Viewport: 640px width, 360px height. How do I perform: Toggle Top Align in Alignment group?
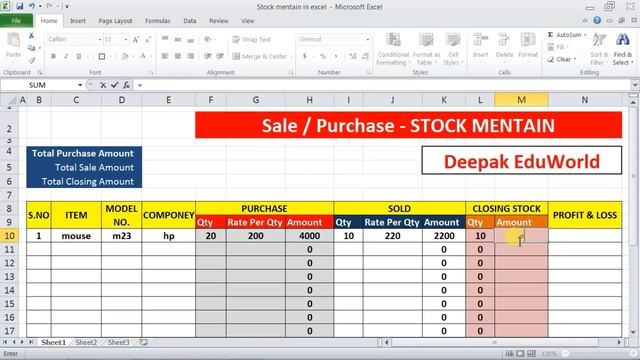pyautogui.click(x=165, y=39)
